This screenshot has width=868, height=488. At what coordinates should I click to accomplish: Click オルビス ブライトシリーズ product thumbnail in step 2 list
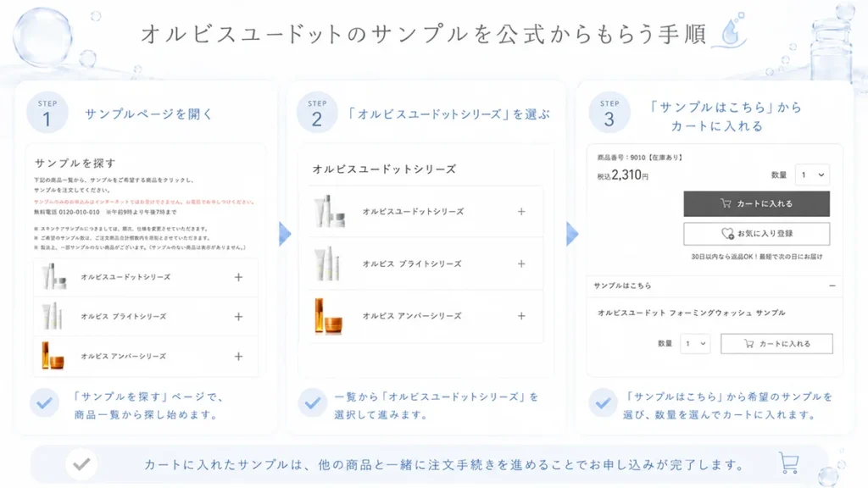pos(326,264)
